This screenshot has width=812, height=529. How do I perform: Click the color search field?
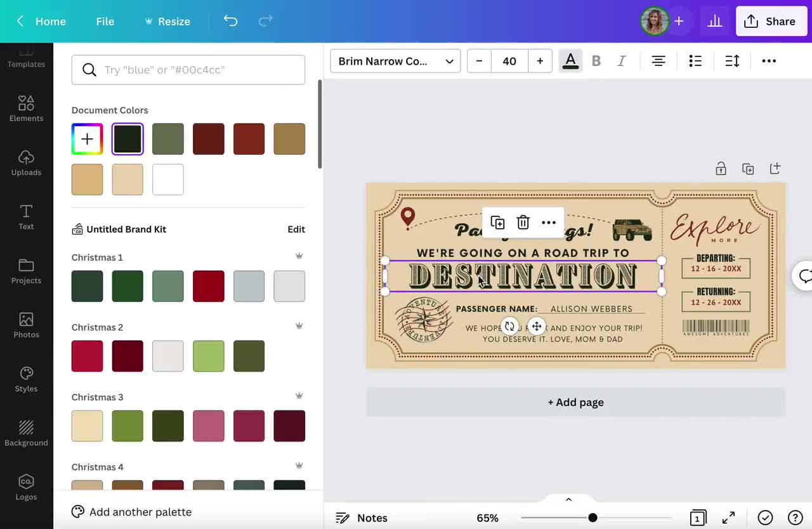tap(188, 70)
